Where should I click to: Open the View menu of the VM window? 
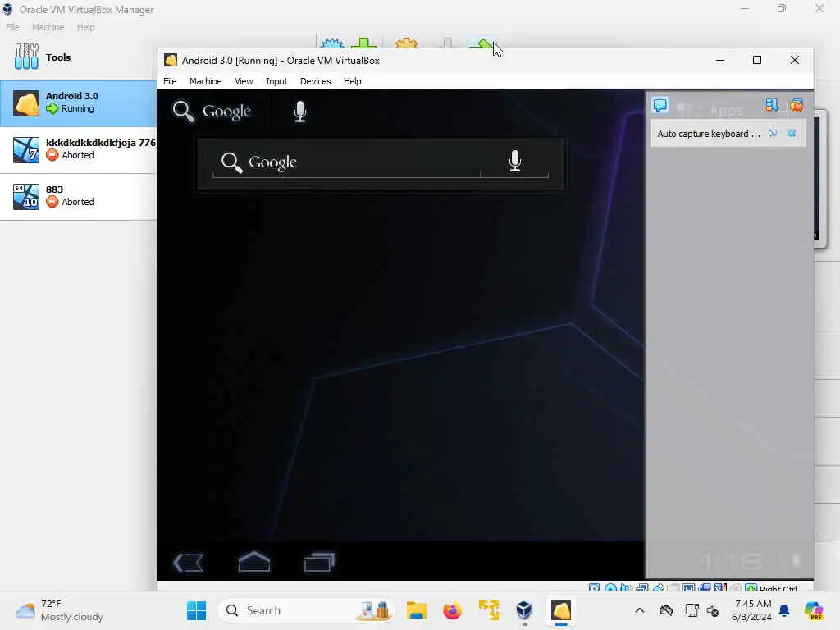point(244,81)
